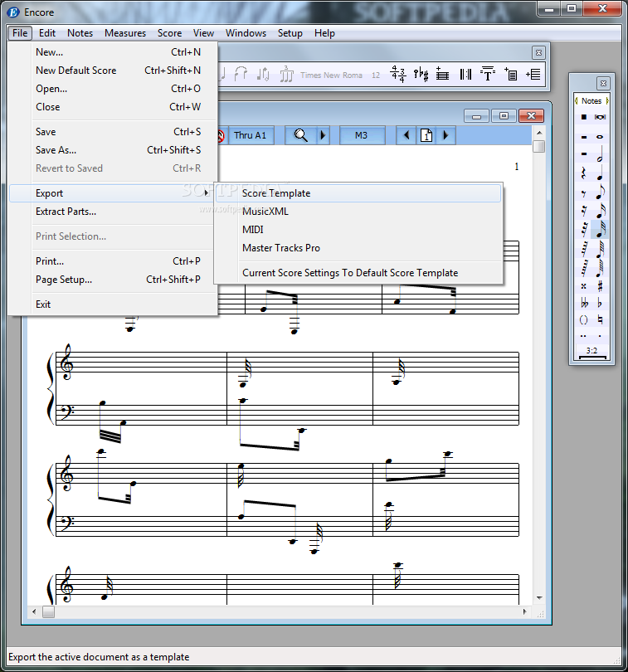Click the time signature toolbar icon
This screenshot has width=628, height=672.
[x=398, y=74]
